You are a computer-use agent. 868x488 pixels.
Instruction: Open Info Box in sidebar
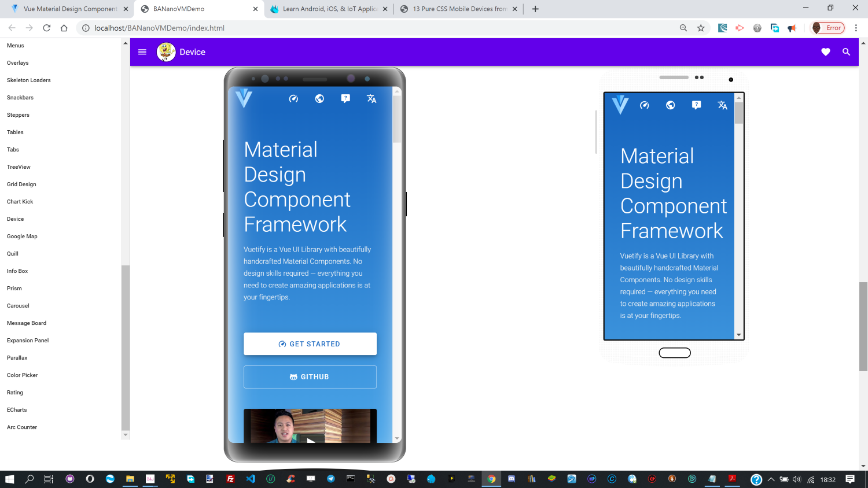17,271
